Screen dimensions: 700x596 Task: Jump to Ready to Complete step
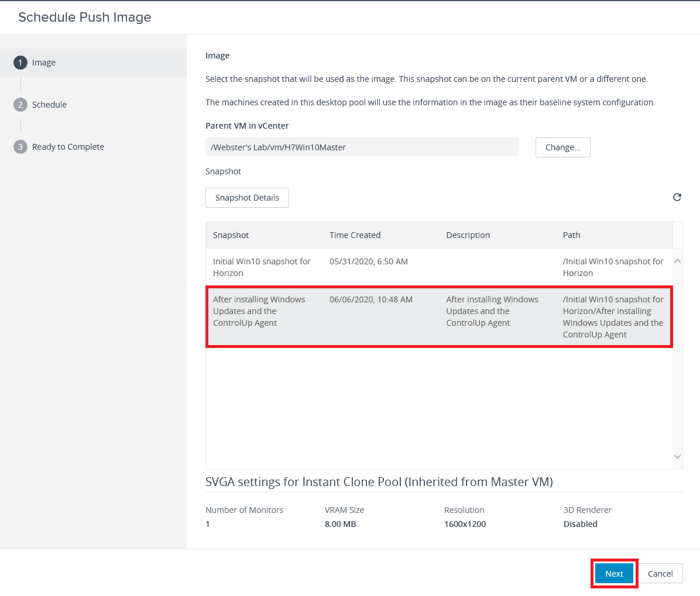click(68, 147)
